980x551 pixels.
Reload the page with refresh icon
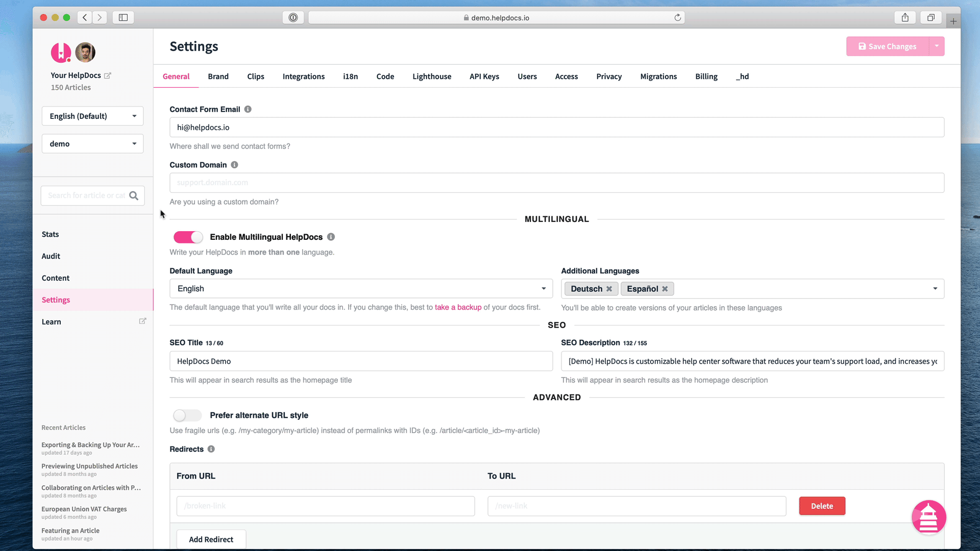(677, 17)
